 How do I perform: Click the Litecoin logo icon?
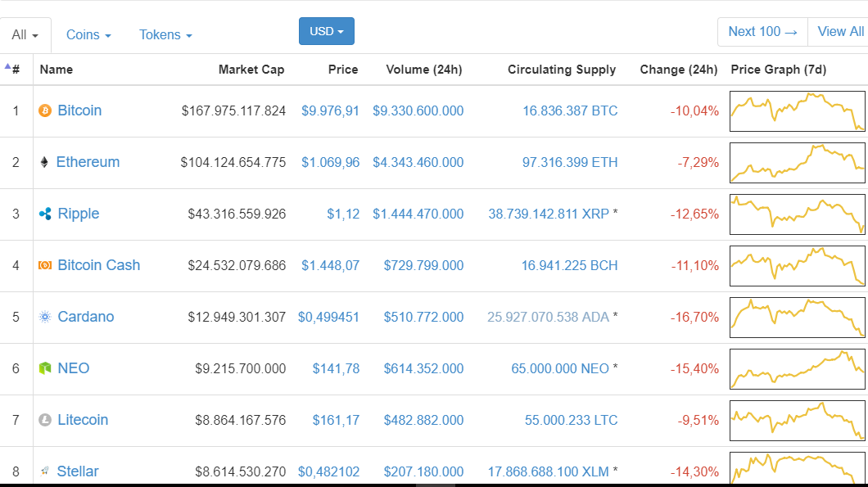pyautogui.click(x=45, y=420)
